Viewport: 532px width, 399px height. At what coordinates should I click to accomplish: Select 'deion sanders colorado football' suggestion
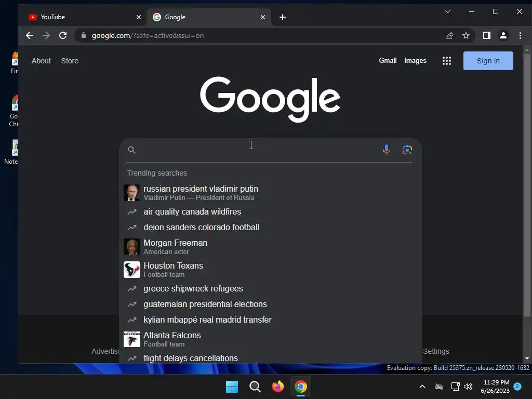click(270, 228)
